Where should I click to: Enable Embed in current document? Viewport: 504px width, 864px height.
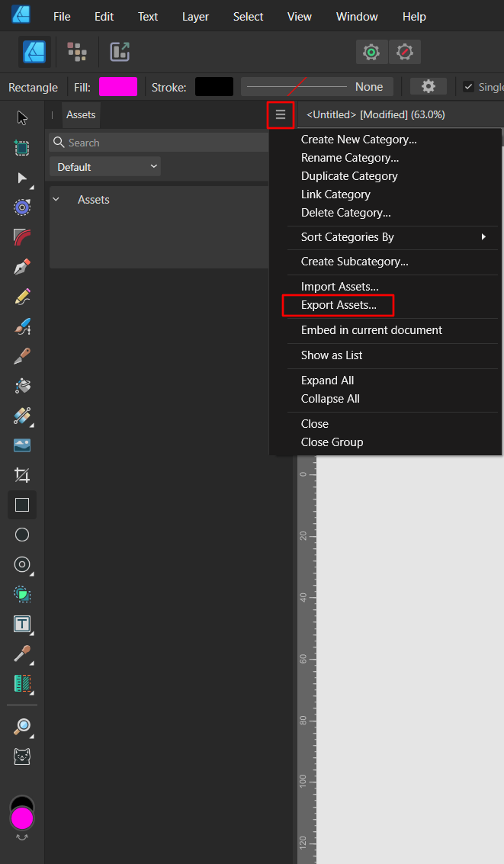371,330
